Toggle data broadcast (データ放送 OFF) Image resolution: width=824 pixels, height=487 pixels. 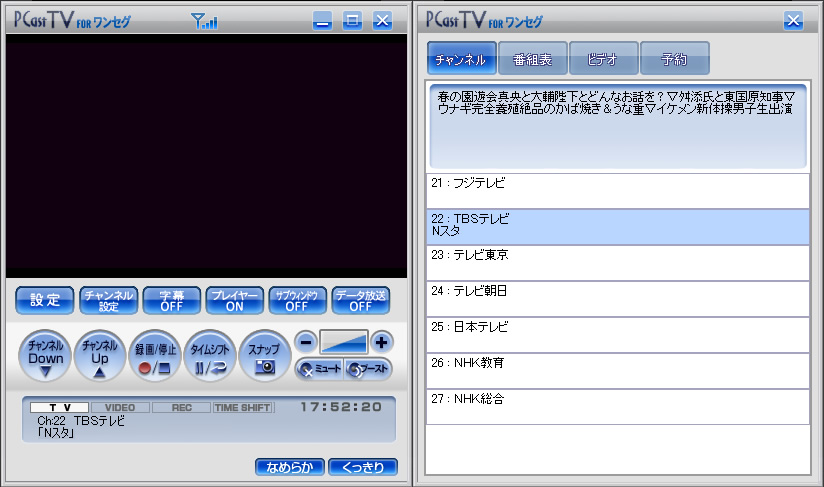[360, 300]
